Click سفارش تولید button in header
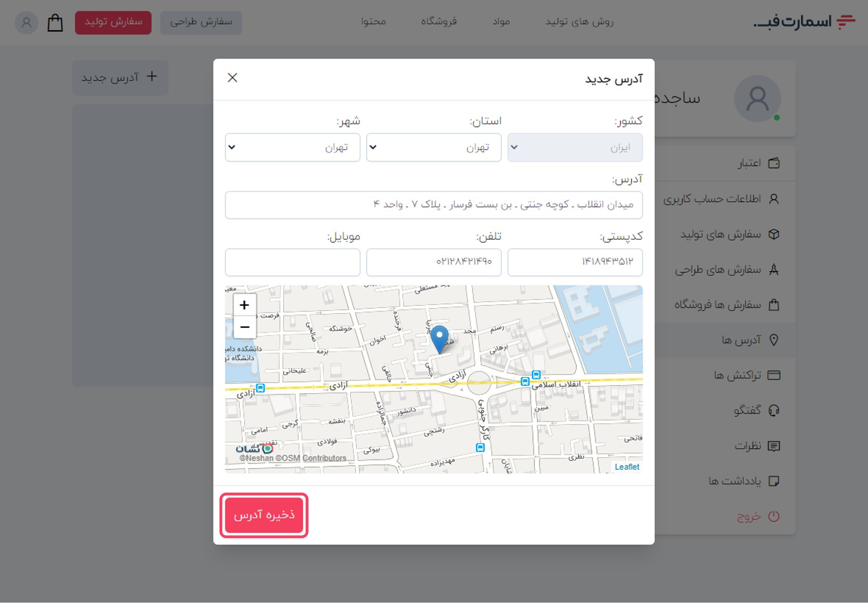This screenshot has height=603, width=868. 113,23
